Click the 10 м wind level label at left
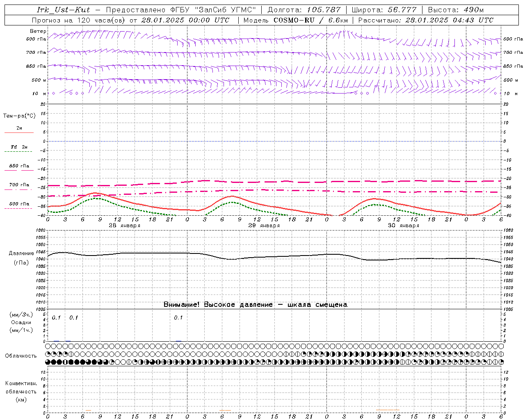The image size is (525, 420). click(39, 94)
